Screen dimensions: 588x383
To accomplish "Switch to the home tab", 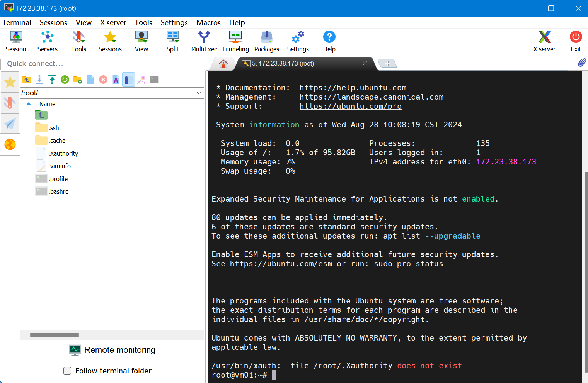I will [223, 64].
